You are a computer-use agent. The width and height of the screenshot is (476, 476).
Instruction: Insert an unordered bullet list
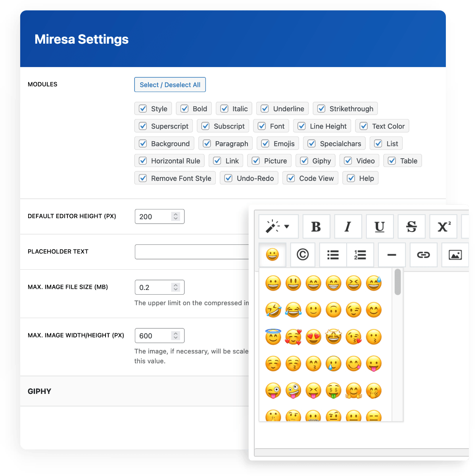click(333, 255)
